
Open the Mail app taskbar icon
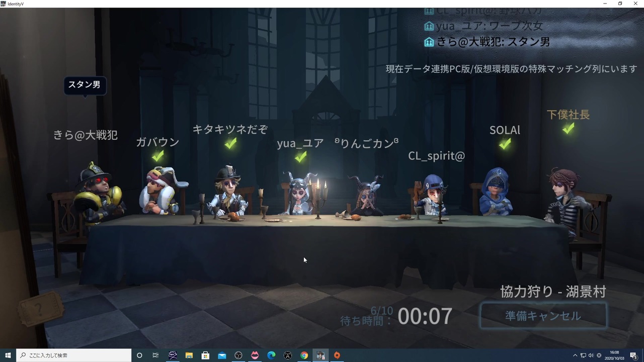coord(222,355)
